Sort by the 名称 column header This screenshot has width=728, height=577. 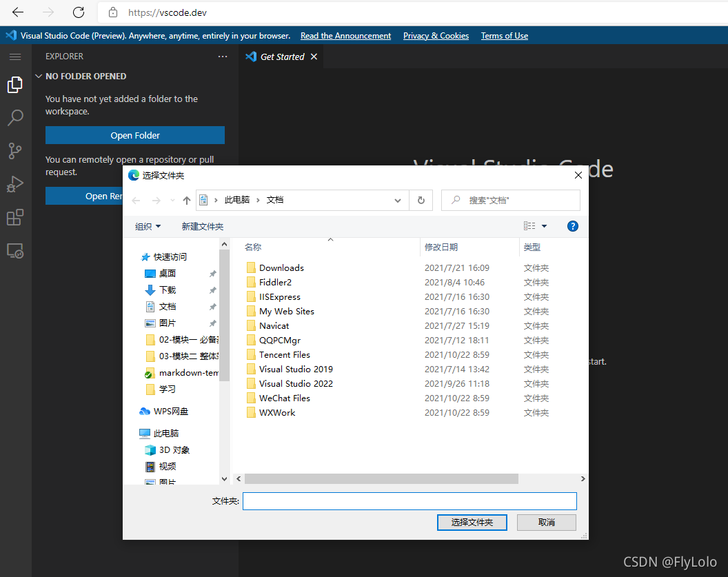tap(253, 247)
